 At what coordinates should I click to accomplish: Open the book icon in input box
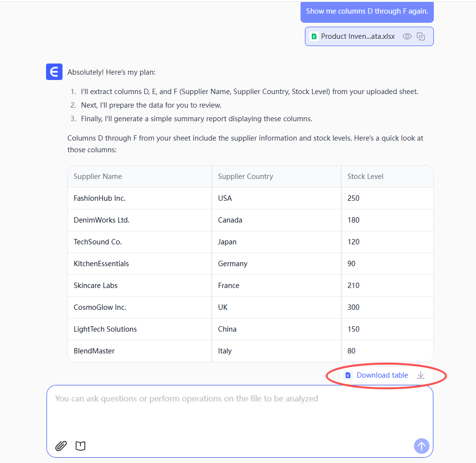point(80,446)
